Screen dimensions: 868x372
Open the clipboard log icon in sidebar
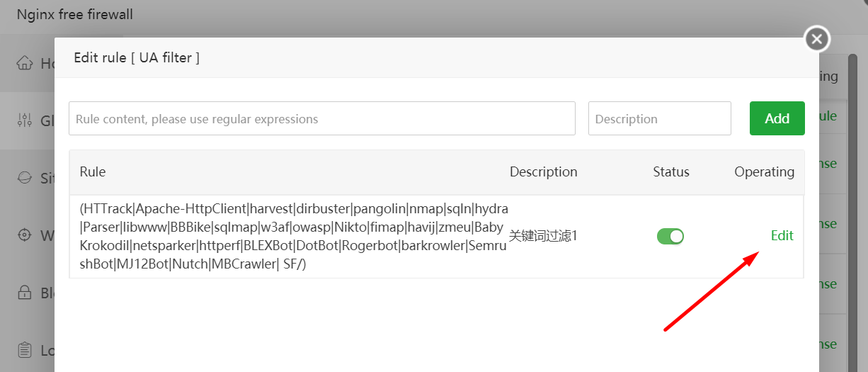pos(25,349)
